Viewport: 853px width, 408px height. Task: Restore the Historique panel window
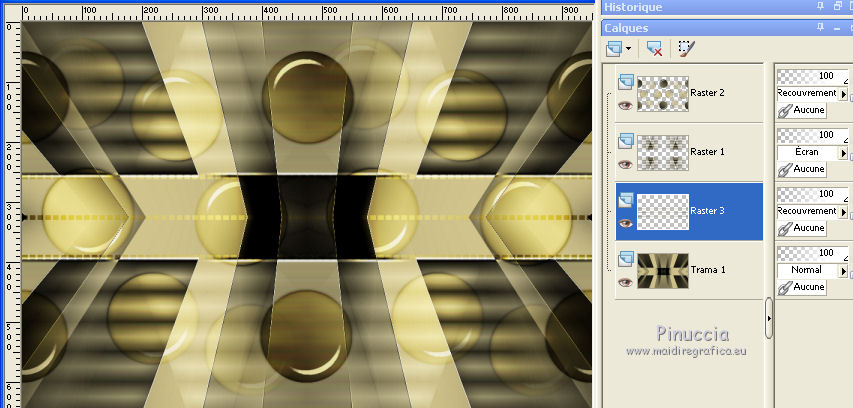pyautogui.click(x=838, y=7)
